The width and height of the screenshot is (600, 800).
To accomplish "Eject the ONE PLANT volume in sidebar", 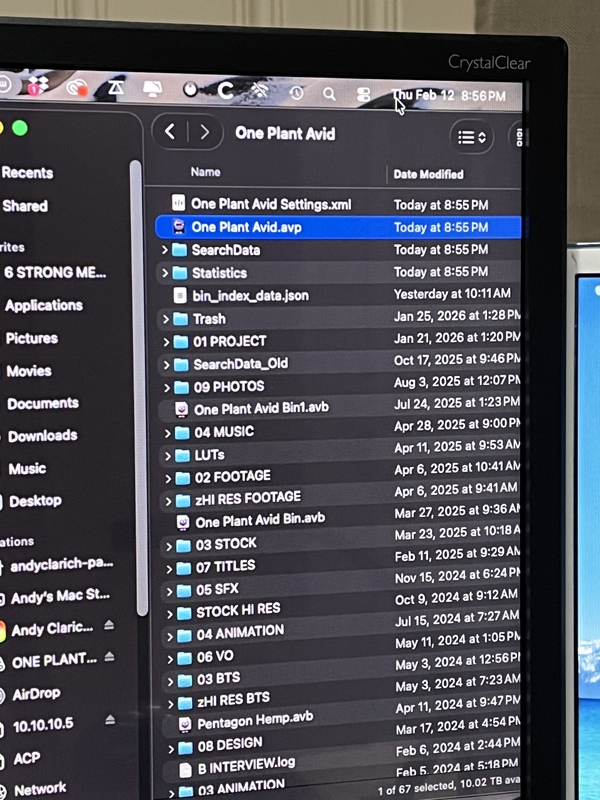I will point(109,659).
